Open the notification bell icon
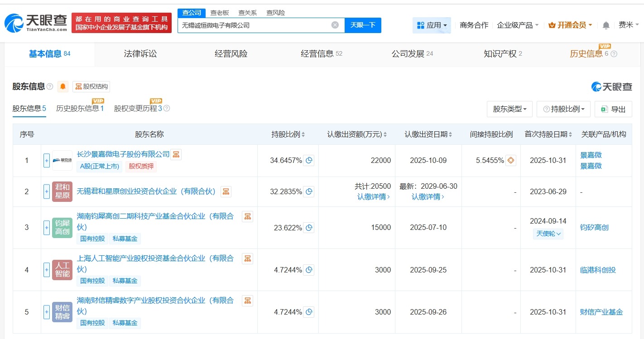 click(x=606, y=25)
